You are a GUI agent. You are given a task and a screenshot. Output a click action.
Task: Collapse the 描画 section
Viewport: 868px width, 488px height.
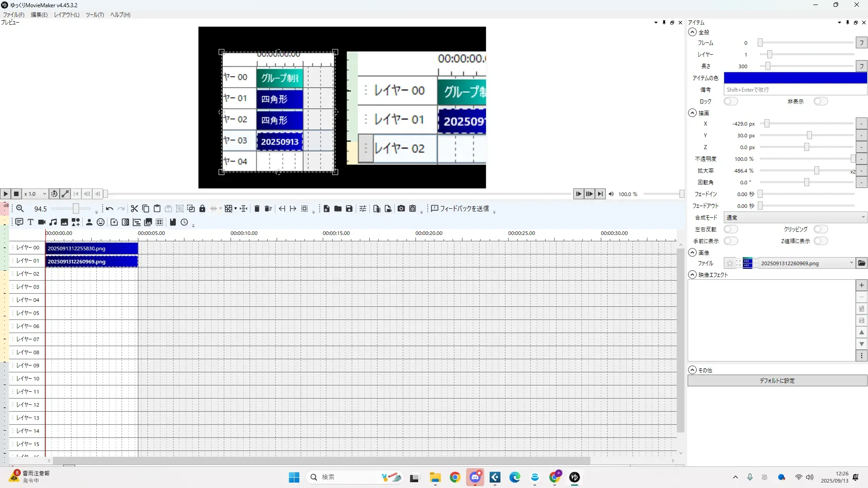[692, 113]
